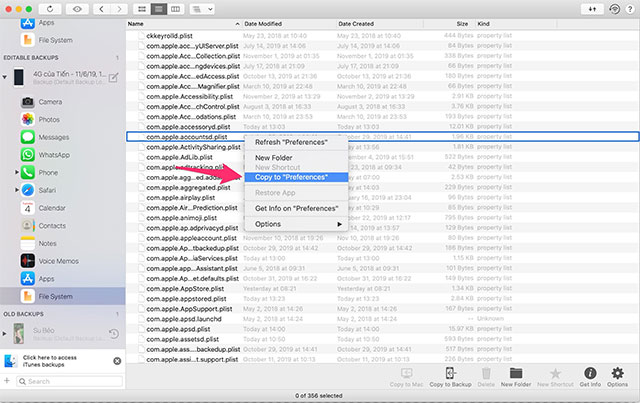Sort by Date Modified column header
This screenshot has height=403, width=640.
tap(289, 24)
